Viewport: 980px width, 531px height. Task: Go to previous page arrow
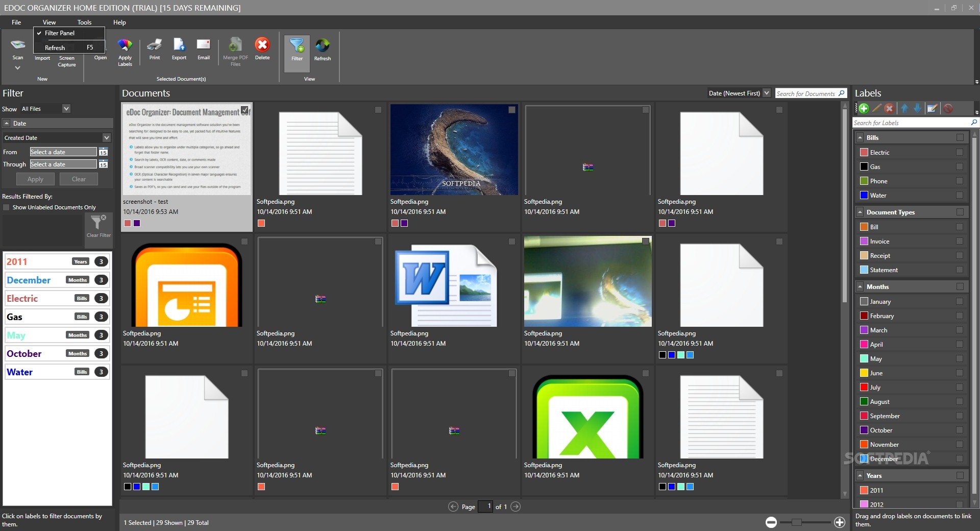[x=453, y=506]
